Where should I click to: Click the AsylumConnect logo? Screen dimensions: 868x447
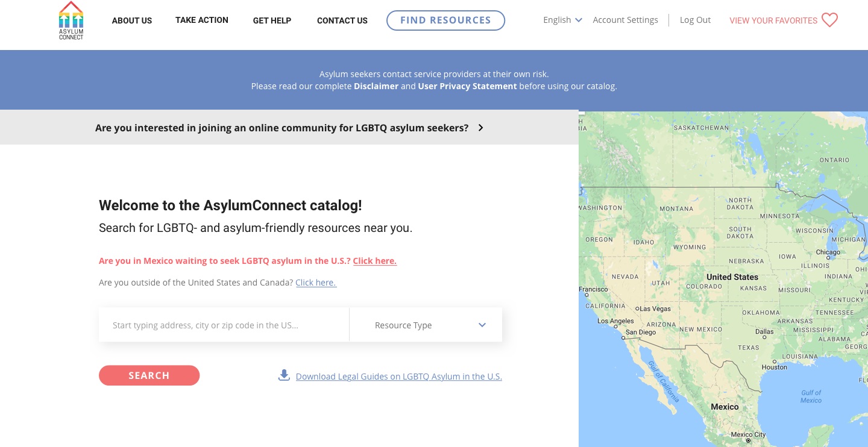pyautogui.click(x=71, y=20)
